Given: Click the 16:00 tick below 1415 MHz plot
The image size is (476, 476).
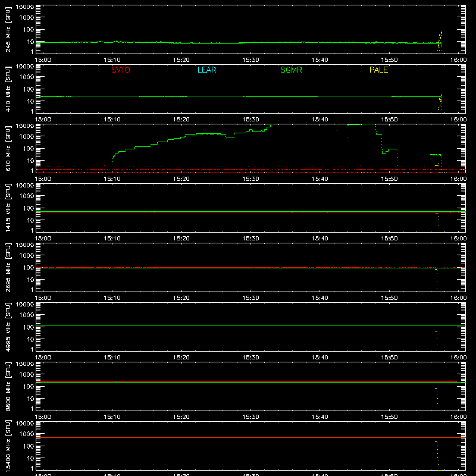Looking at the screenshot, I should tap(458, 239).
